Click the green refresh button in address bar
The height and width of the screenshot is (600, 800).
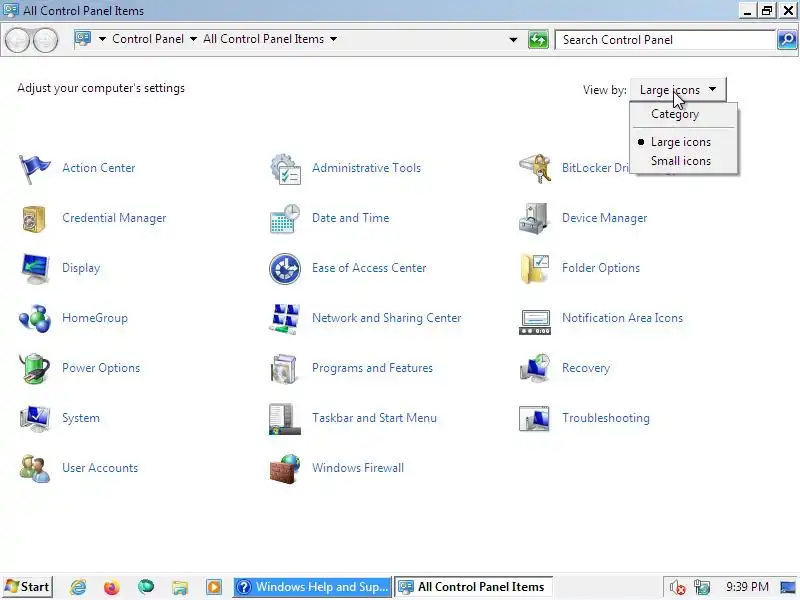538,39
